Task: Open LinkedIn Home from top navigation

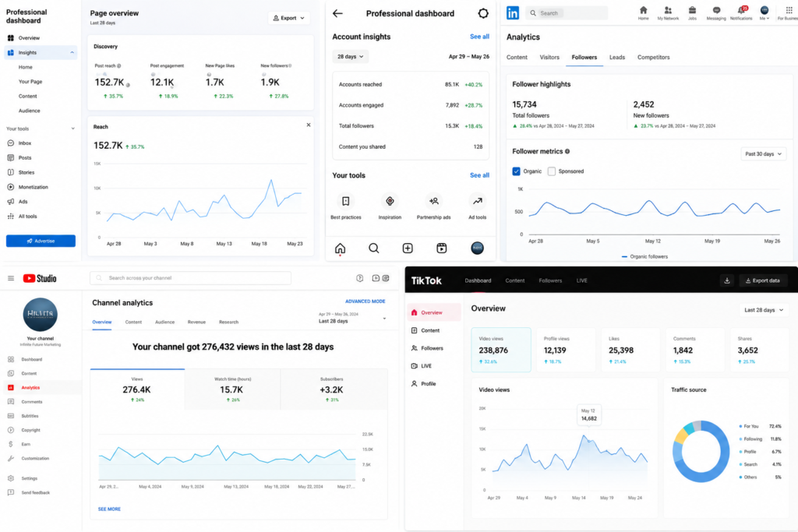Action: (x=643, y=13)
